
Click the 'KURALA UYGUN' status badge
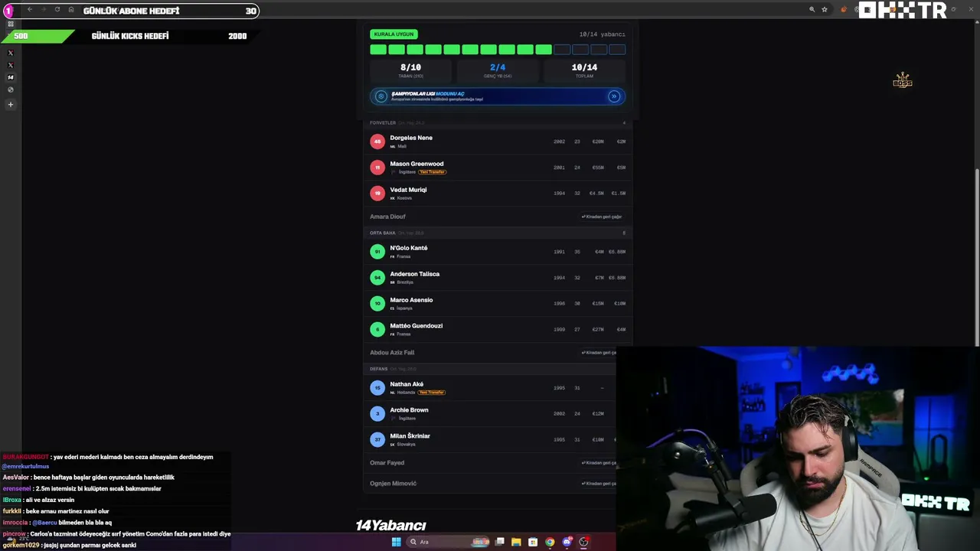[x=394, y=34]
